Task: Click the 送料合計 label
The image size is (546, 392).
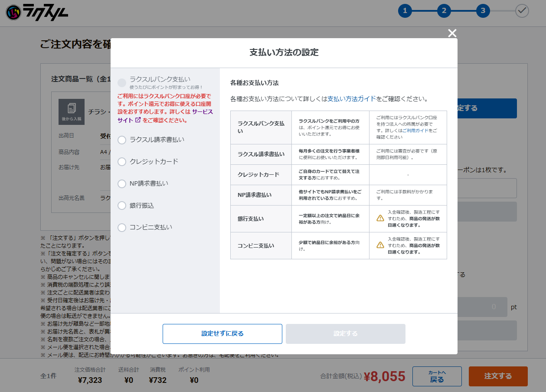Action: (129, 370)
